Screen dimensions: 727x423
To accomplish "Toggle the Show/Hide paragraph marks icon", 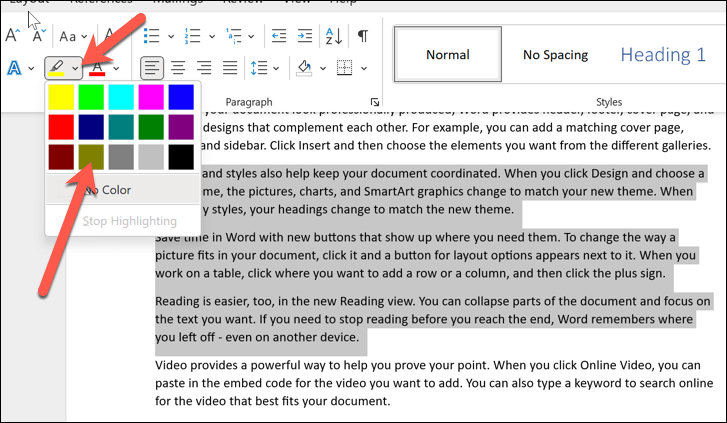I will click(x=363, y=36).
